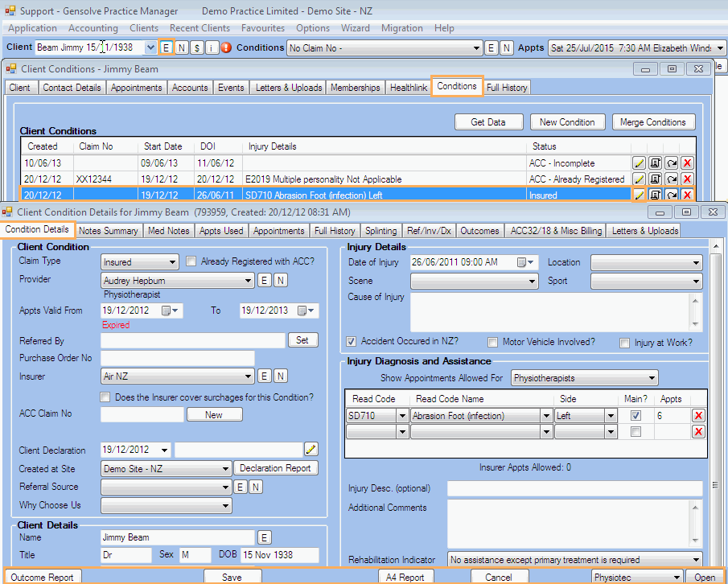Image resolution: width=728 pixels, height=584 pixels.
Task: Click the N new button beside Client dropdown
Action: click(182, 47)
